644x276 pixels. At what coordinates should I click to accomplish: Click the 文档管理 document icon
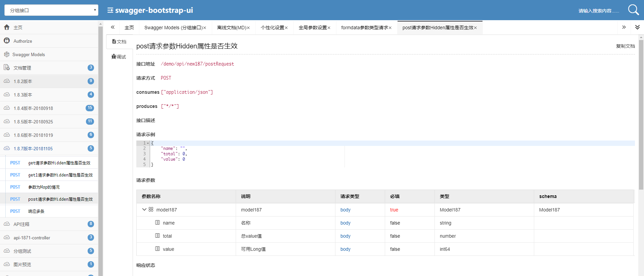click(7, 68)
